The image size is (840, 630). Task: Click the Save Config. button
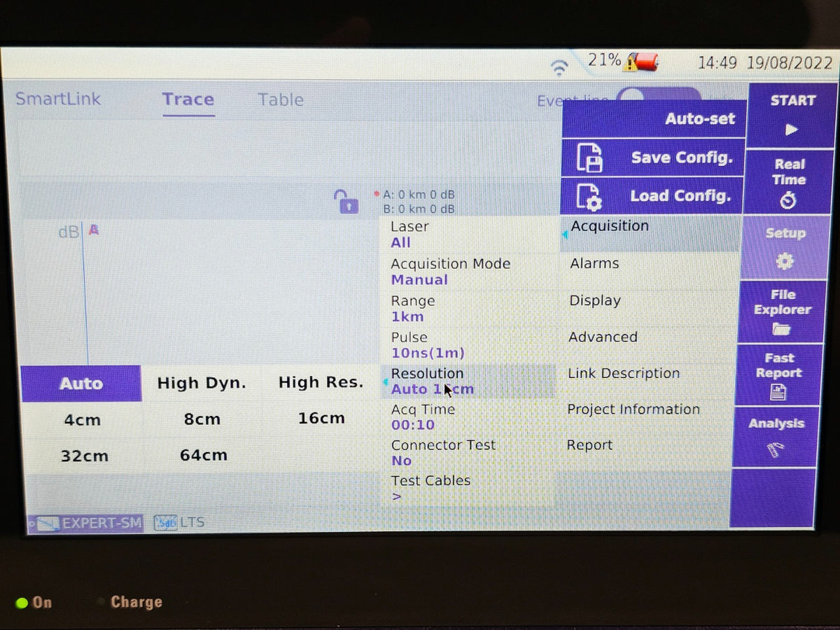coord(653,157)
